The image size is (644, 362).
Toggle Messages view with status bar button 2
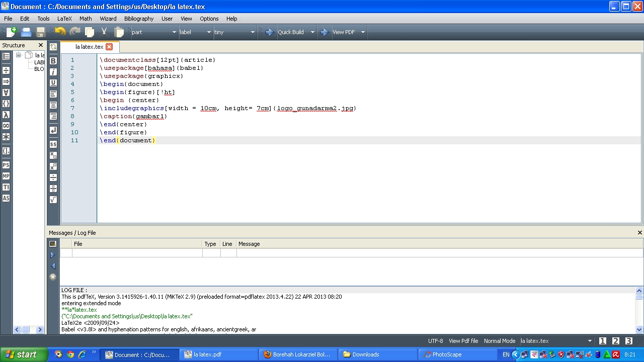[x=615, y=341]
